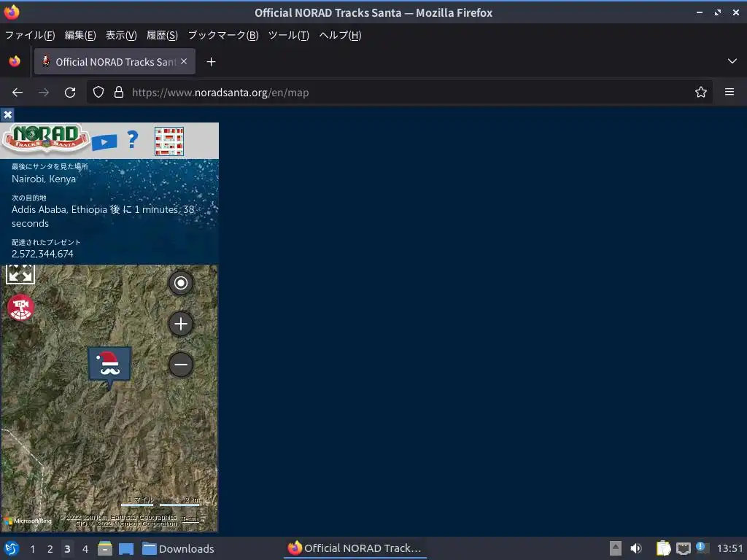Open a new tab with the plus button
The width and height of the screenshot is (747, 560).
[211, 62]
